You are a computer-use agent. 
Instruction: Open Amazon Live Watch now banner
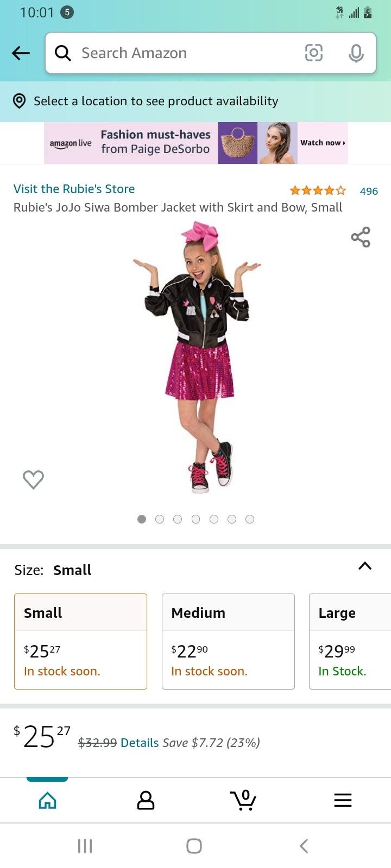coord(195,143)
